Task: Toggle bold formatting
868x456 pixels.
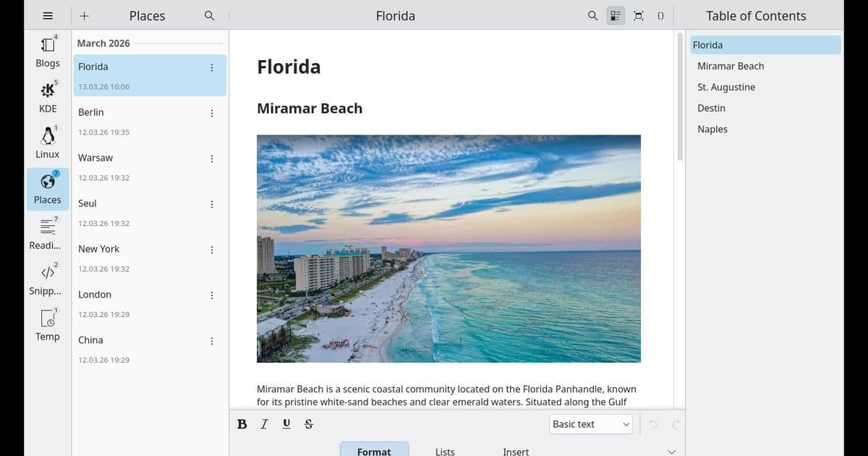Action: pyautogui.click(x=242, y=424)
